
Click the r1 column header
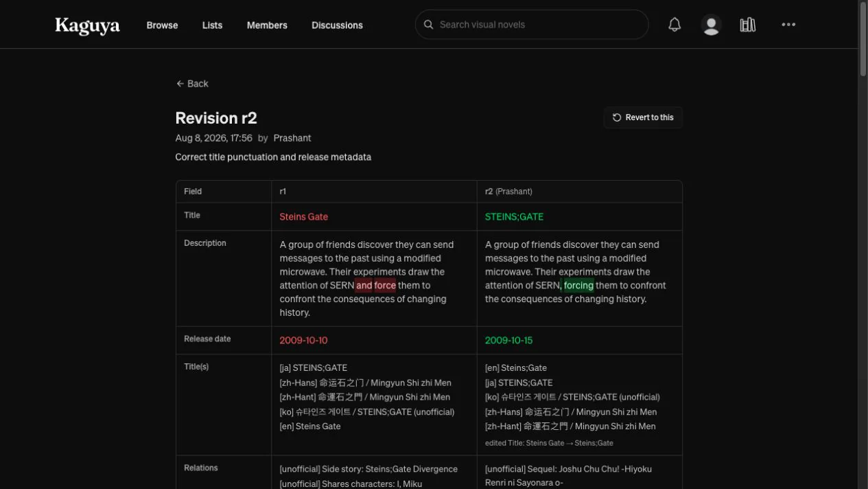point(283,192)
